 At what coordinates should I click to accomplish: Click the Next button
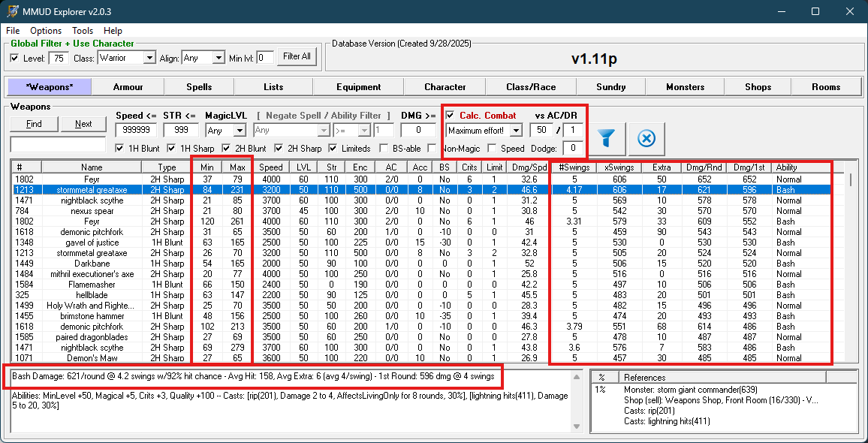click(83, 124)
